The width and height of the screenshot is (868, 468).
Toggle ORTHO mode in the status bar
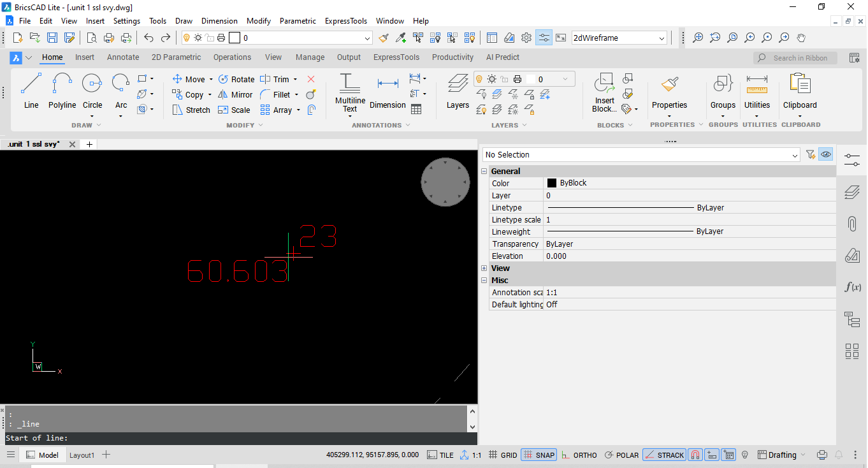tap(579, 455)
